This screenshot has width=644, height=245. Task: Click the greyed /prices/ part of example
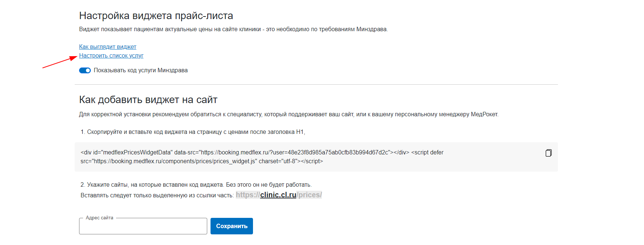pyautogui.click(x=309, y=195)
